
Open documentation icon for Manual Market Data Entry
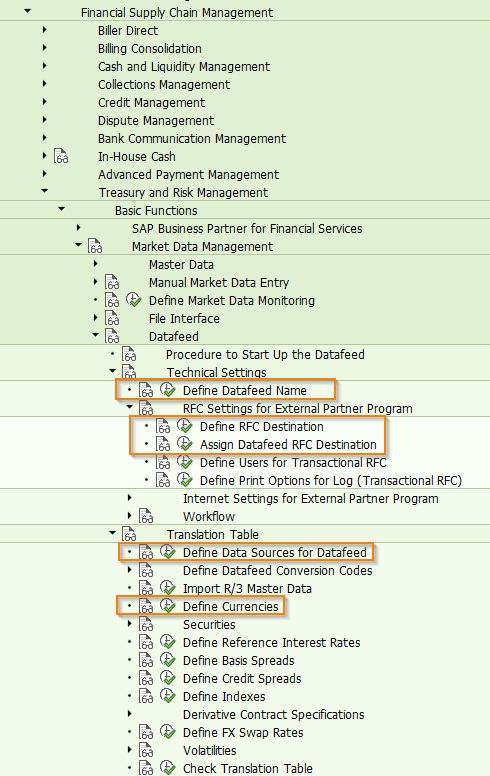pos(112,283)
